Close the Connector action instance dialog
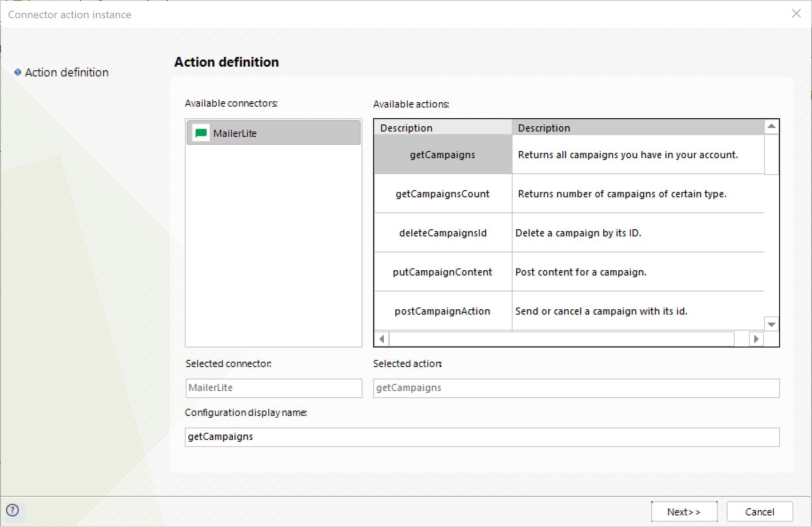 tap(796, 14)
